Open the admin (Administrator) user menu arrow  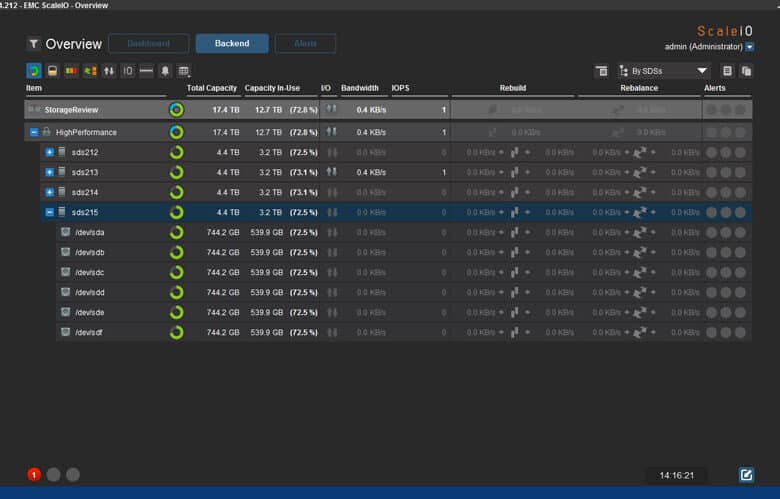click(750, 47)
